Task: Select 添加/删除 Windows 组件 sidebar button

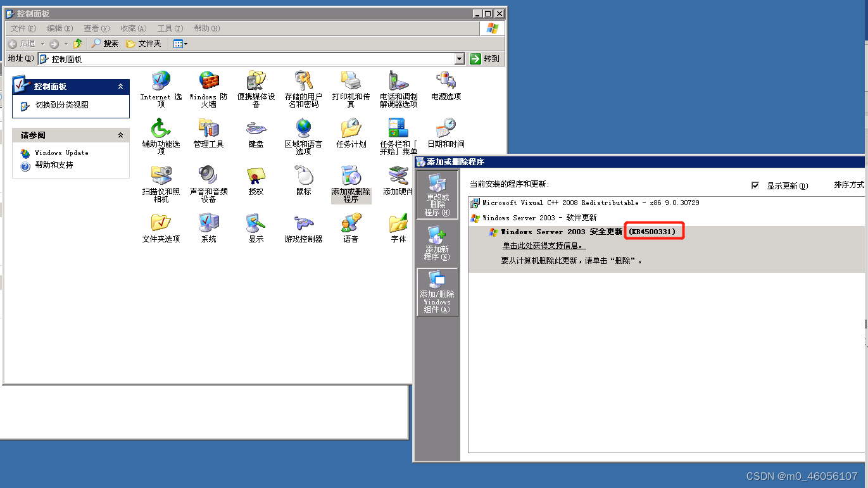Action: coord(437,292)
